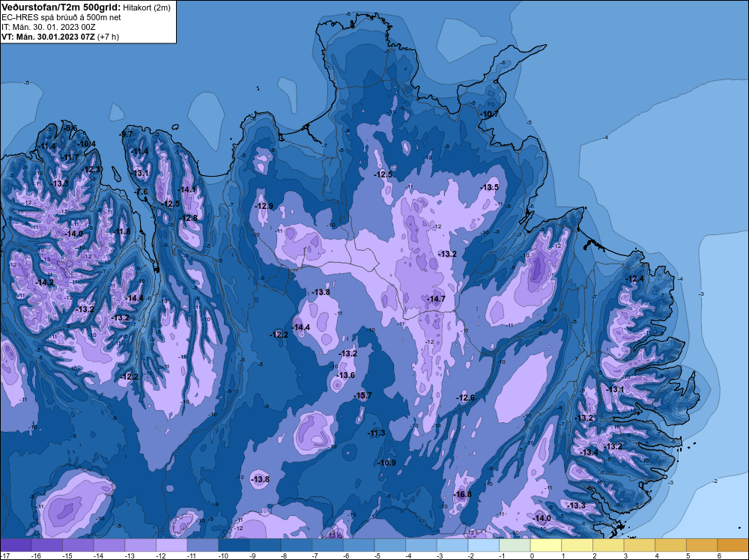This screenshot has height=560, width=749.
Task: Click the legend swatch between -6 and -5
Action: 359,545
